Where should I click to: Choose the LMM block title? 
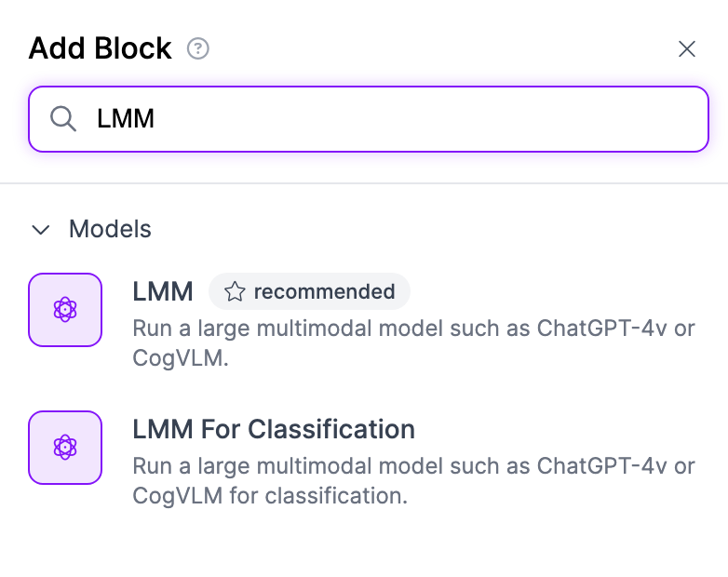163,291
